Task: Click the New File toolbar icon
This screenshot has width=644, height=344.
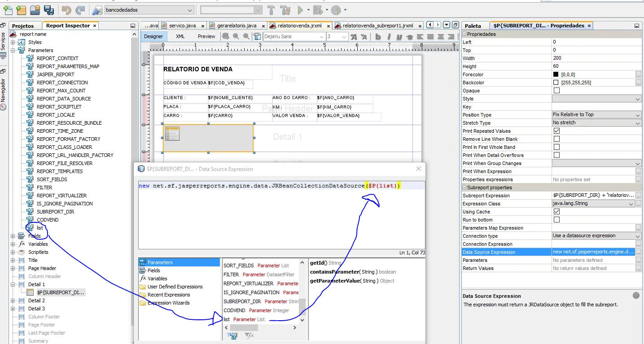Action: (x=8, y=9)
